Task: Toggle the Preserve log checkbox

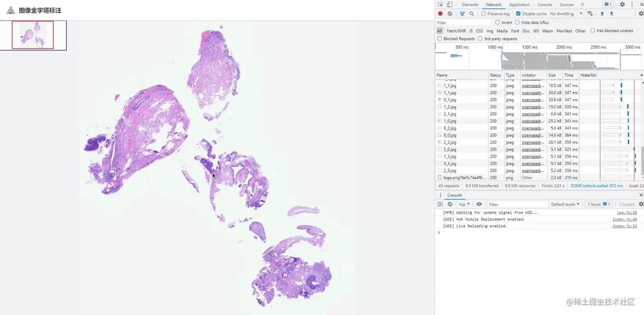Action: 483,14
